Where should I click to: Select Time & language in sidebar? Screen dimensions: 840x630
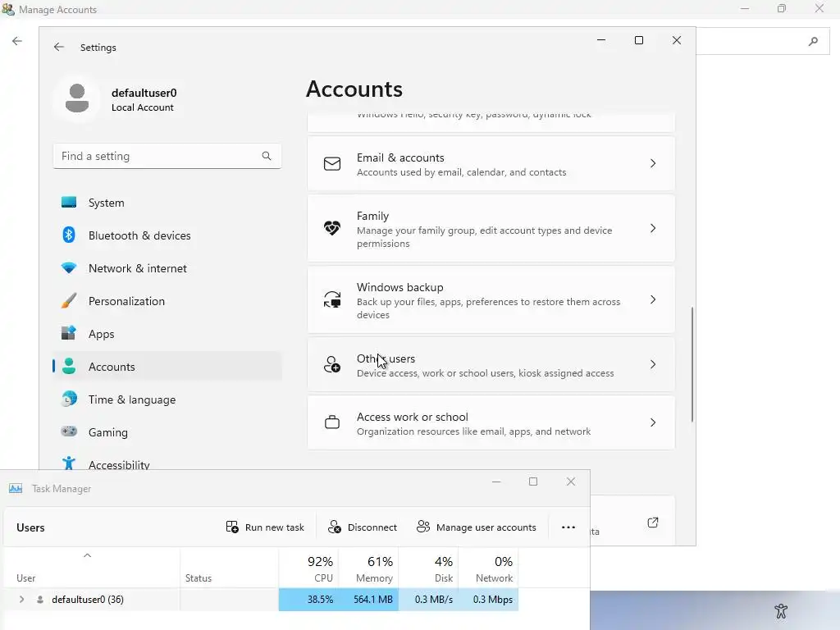[x=167, y=399]
